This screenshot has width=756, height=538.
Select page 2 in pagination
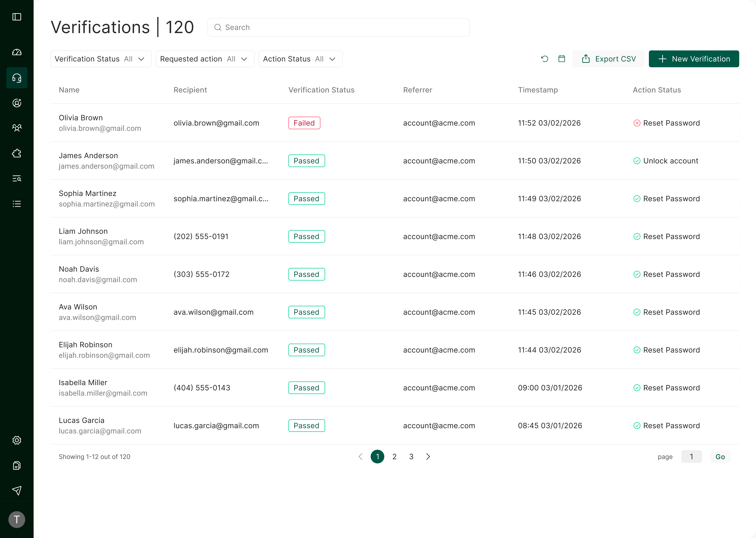coord(394,457)
